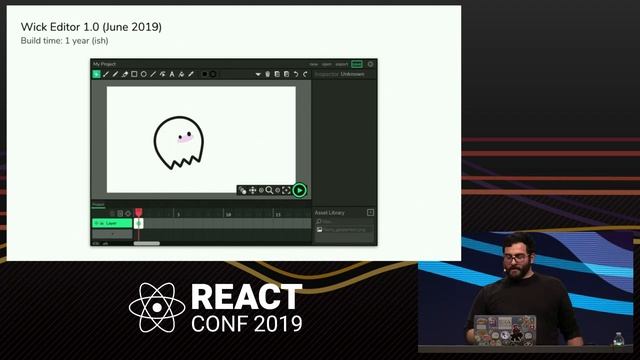Open the fill color swatch

click(x=205, y=74)
